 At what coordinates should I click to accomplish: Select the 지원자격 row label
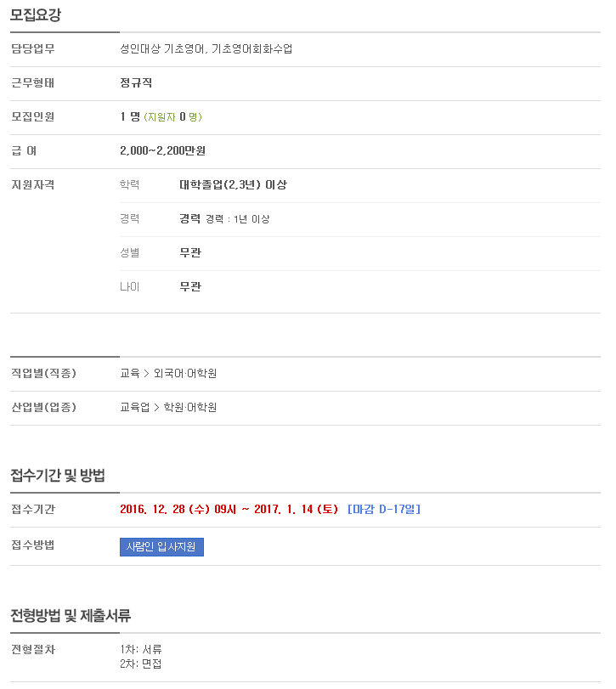coord(33,184)
